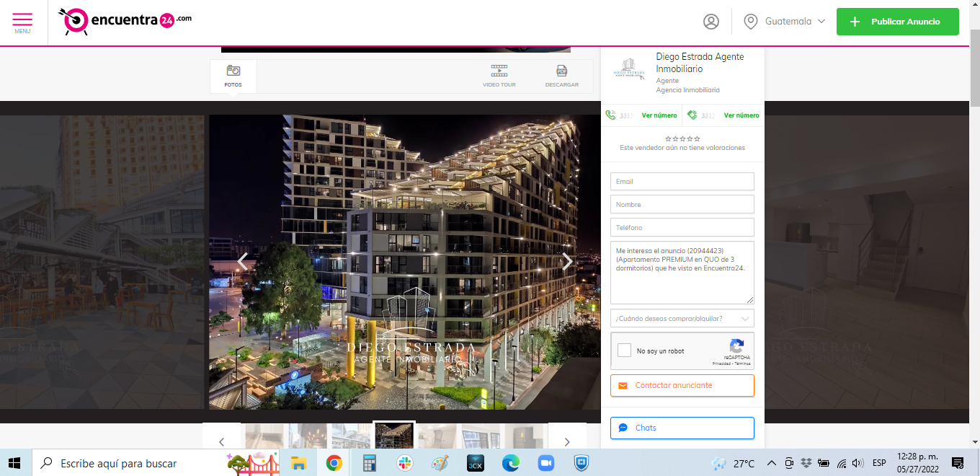Open the volume control in system tray
Screen dimensions: 980x476
pos(857,463)
